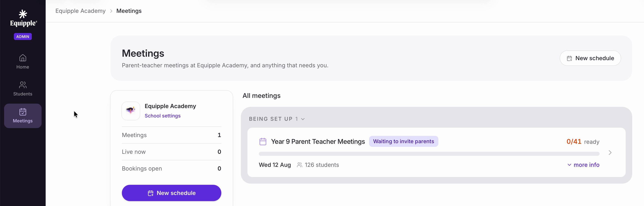644x206 pixels.
Task: Click the purple New schedule button
Action: point(172,193)
